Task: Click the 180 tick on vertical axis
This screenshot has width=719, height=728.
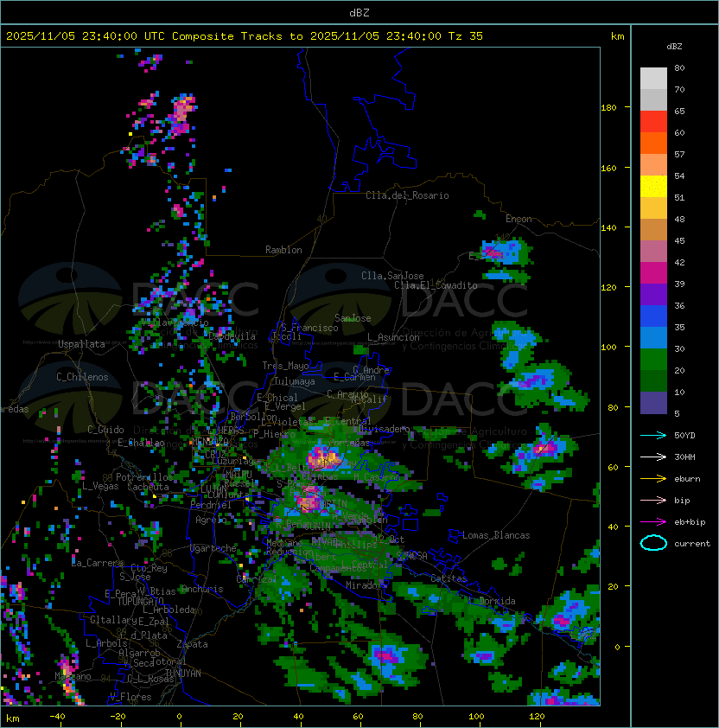Action: [x=608, y=108]
